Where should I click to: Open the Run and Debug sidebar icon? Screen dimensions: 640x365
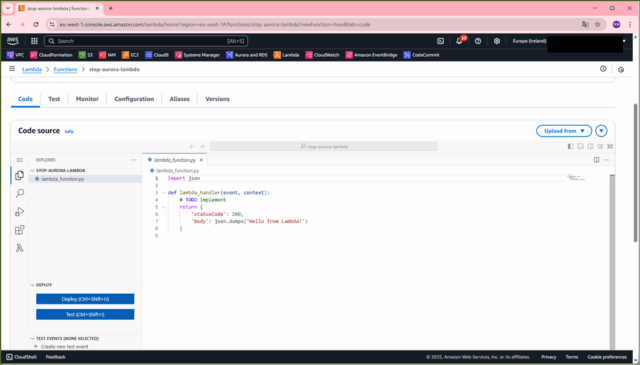[19, 211]
